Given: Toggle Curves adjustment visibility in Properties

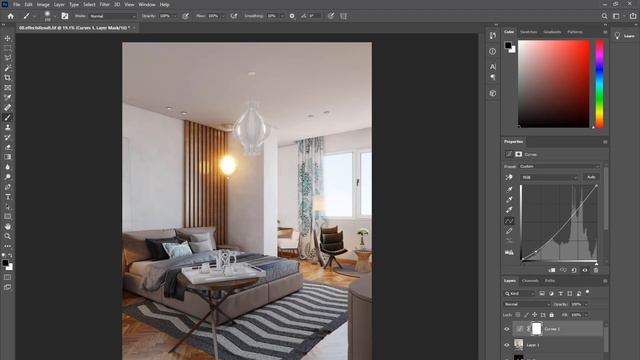Looking at the screenshot, I should [x=585, y=270].
